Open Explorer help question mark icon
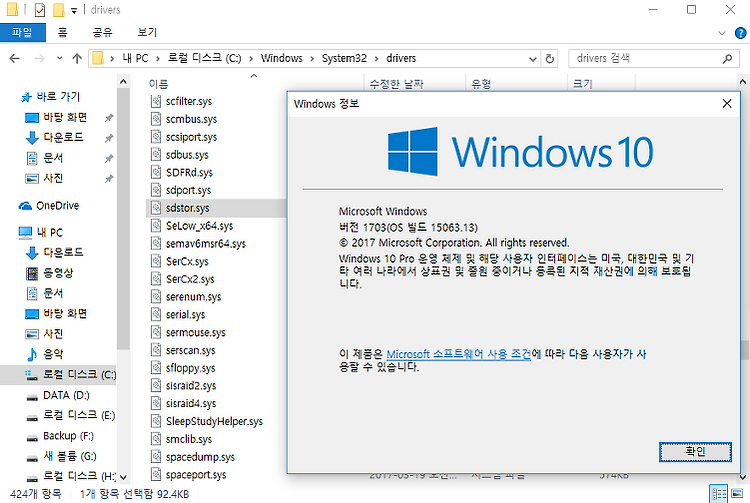The width and height of the screenshot is (750, 503). [x=740, y=33]
